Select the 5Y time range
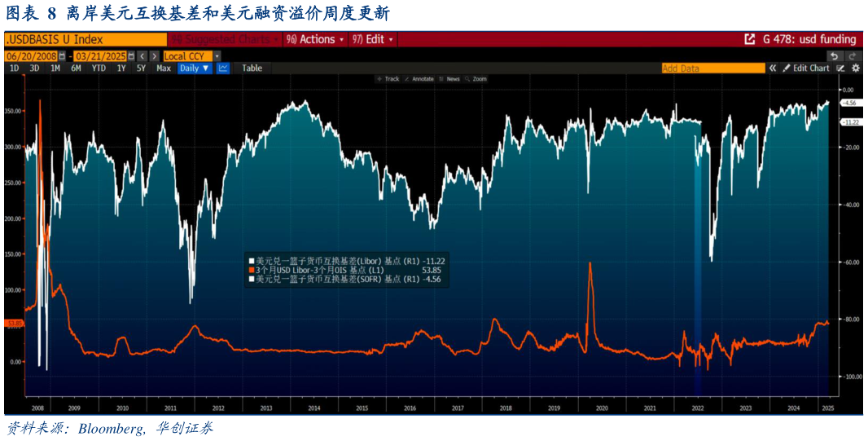The width and height of the screenshot is (868, 441). pos(141,68)
